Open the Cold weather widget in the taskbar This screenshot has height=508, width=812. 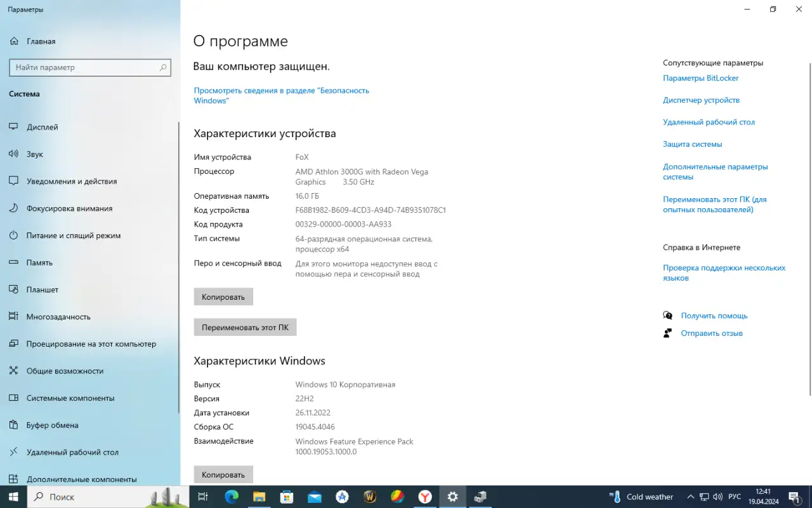pyautogui.click(x=641, y=497)
